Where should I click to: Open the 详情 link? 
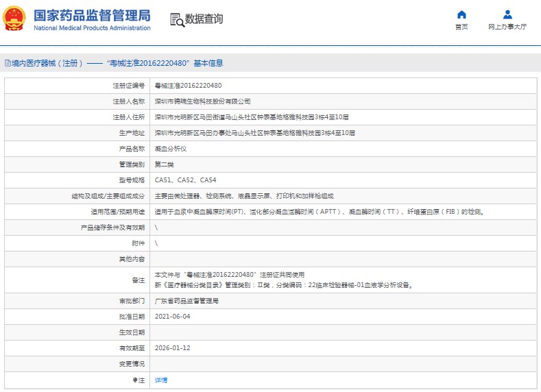coord(161,380)
